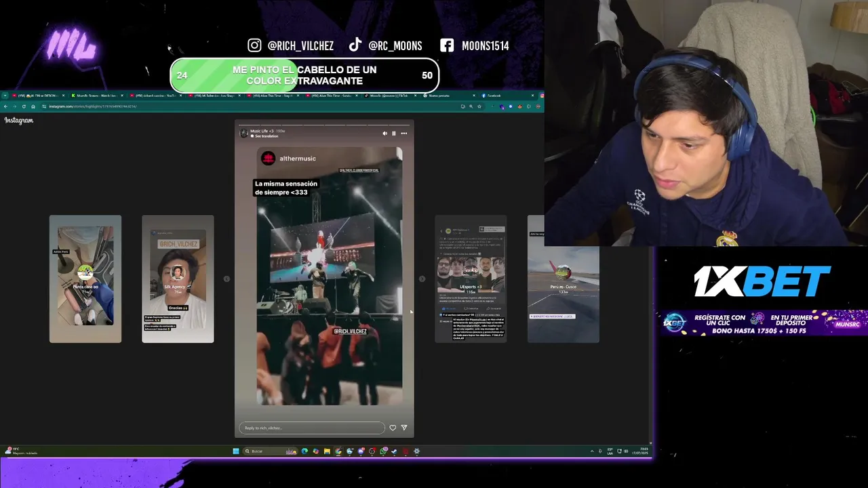Switch to the 'Nueva pestaña' tab
This screenshot has width=868, height=488.
point(450,96)
